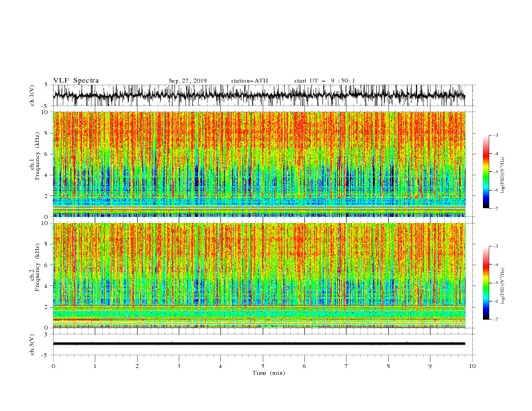
Task: Click the ch.2 spectrogram plot
Action: click(259, 275)
